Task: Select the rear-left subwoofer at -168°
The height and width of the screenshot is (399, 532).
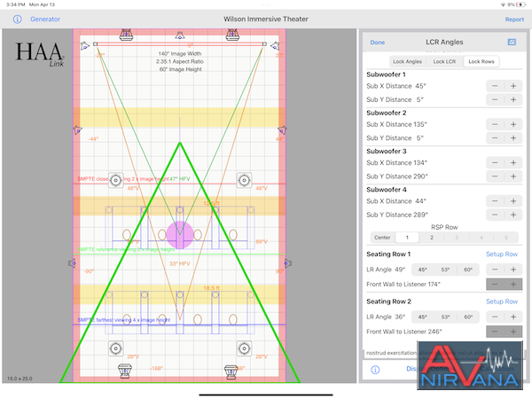Action: click(125, 372)
